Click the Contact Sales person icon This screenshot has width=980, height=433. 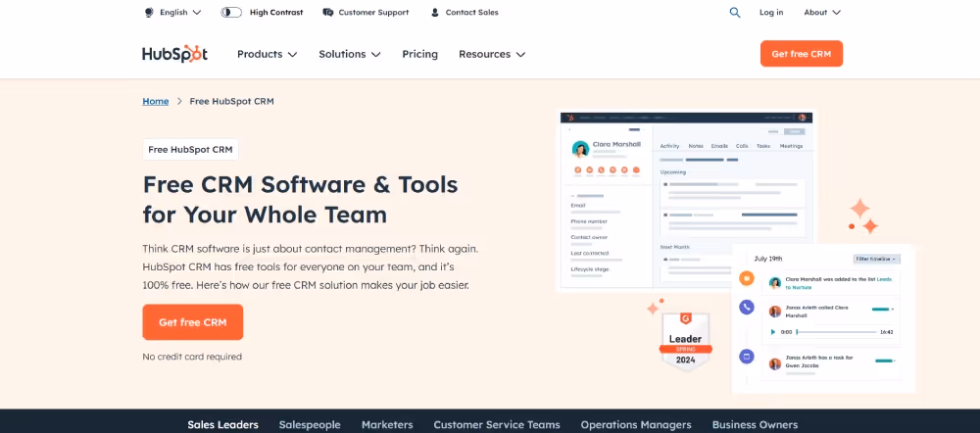(435, 12)
